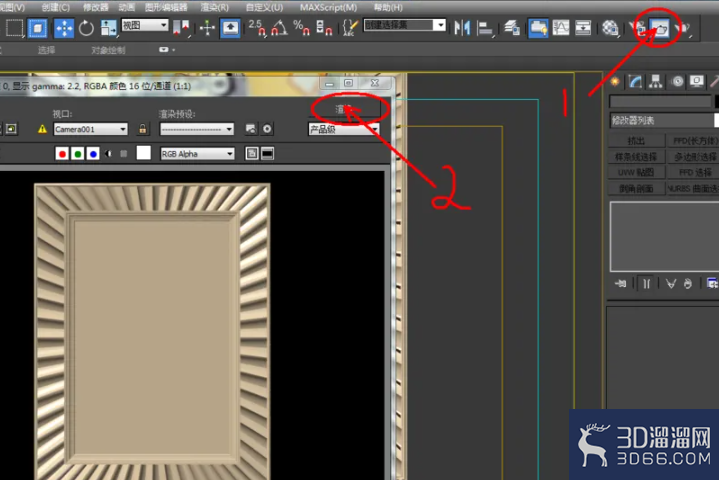The image size is (719, 480).
Task: Toggle the alpha channel display icon
Action: 109,154
